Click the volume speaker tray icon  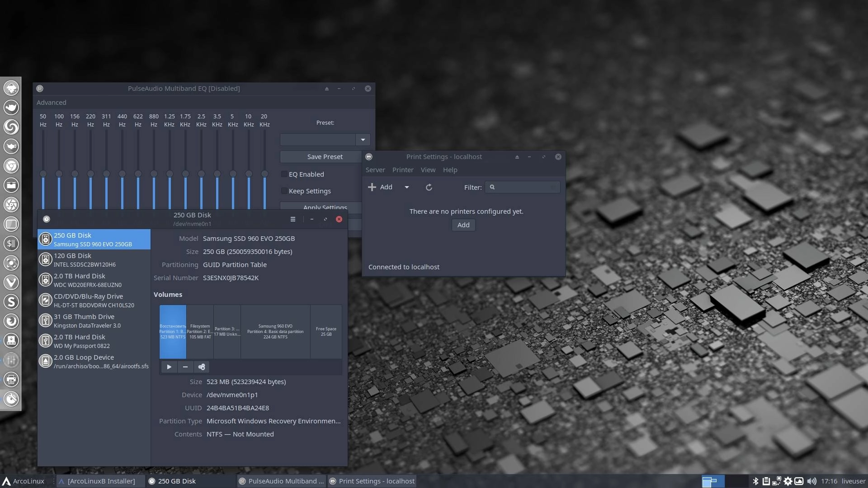click(x=812, y=481)
